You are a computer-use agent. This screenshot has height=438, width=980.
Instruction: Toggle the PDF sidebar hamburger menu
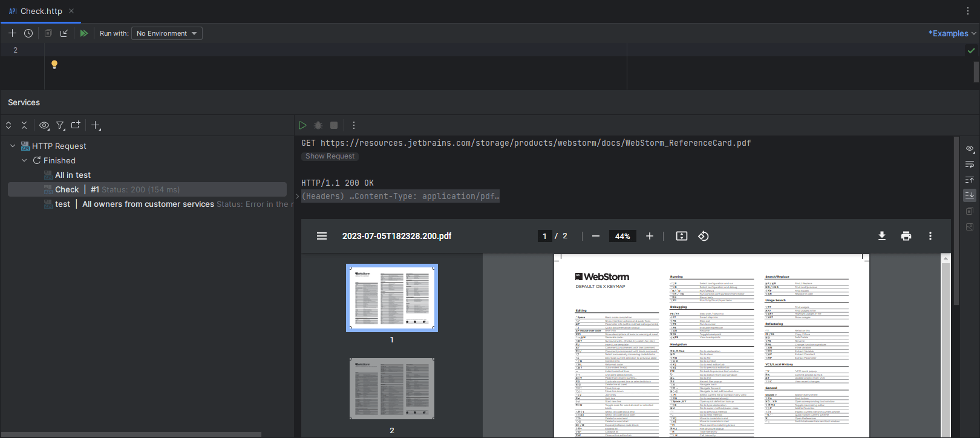point(322,236)
